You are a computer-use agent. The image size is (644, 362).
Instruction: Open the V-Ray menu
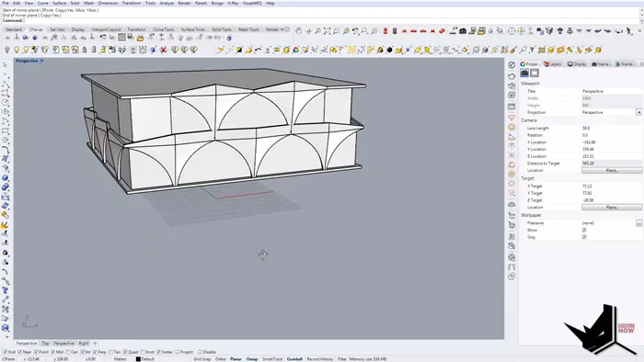coord(233,3)
